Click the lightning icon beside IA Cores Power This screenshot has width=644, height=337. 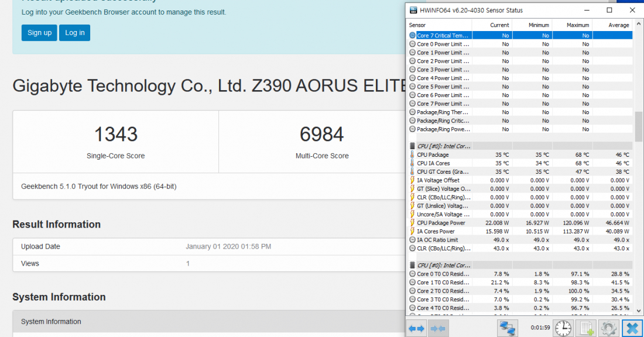click(412, 232)
